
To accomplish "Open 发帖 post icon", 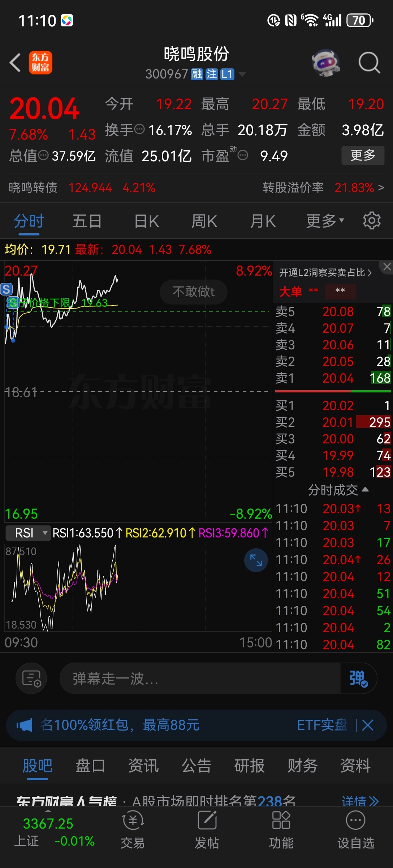I will coord(207,829).
